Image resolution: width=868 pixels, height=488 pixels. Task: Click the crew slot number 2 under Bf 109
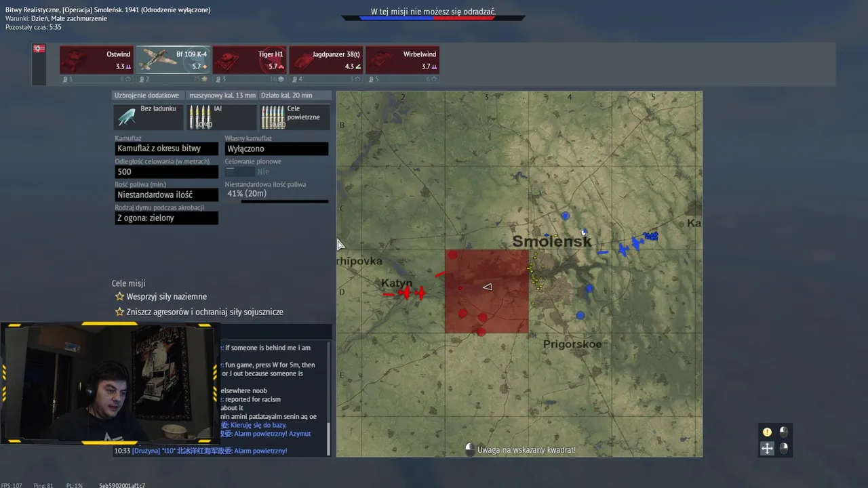(x=144, y=79)
